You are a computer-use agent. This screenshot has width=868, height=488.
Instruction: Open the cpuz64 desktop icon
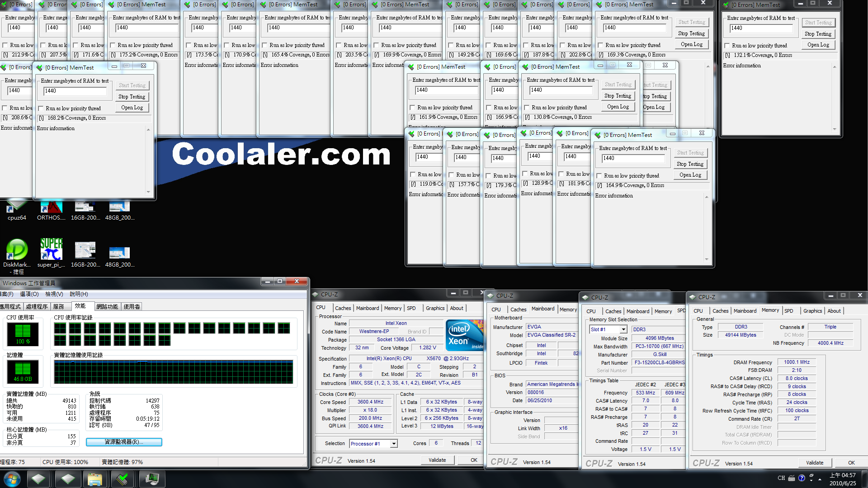(x=17, y=211)
